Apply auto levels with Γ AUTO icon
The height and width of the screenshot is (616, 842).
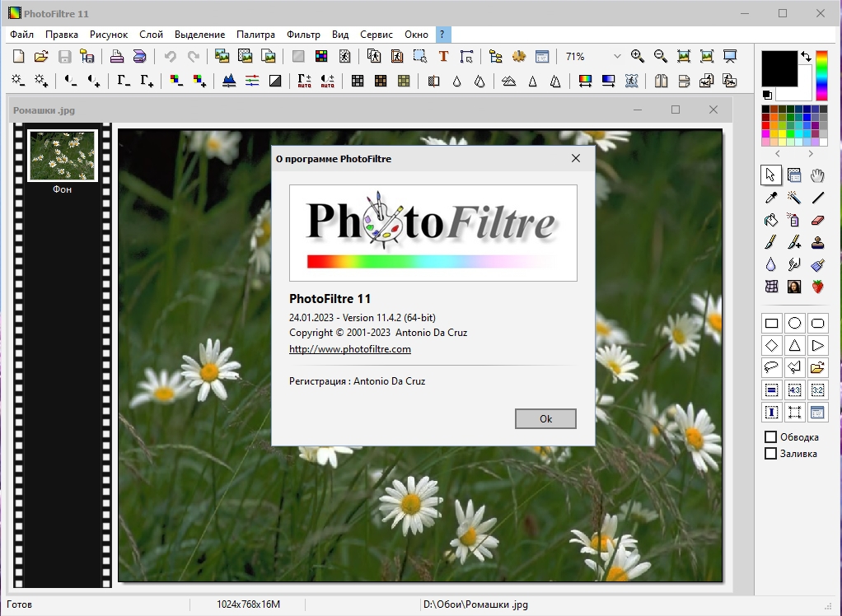pyautogui.click(x=305, y=81)
